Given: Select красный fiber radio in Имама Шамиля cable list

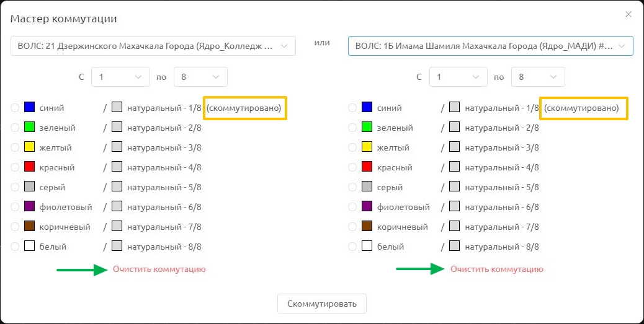Looking at the screenshot, I should (352, 167).
